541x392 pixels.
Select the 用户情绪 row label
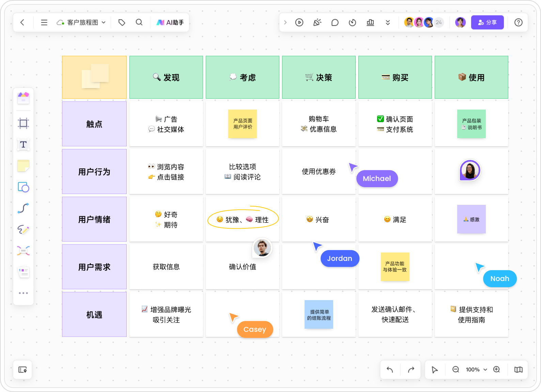pyautogui.click(x=94, y=219)
